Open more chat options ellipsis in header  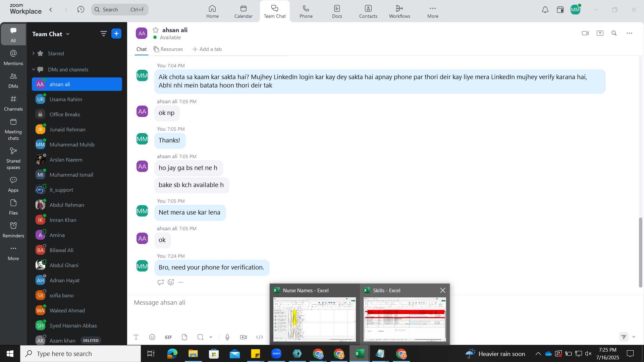630,33
